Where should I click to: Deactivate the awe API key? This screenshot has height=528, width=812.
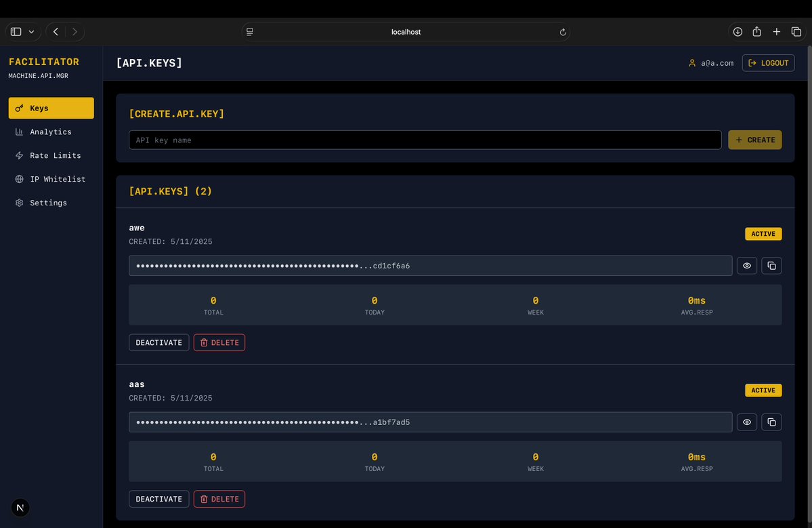tap(158, 342)
